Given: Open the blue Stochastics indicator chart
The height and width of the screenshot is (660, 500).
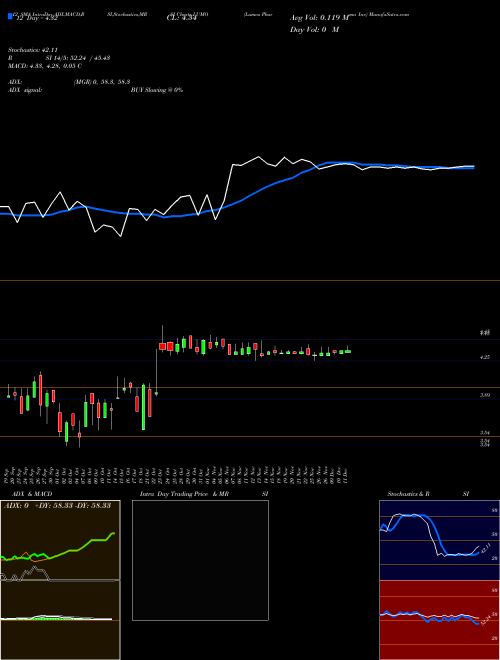Looking at the screenshot, I should click(439, 540).
